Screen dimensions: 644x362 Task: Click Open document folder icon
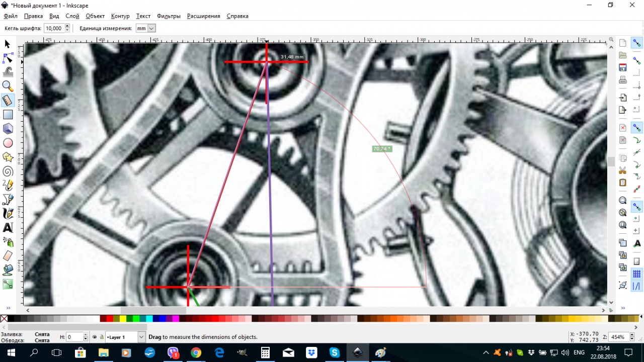point(623,55)
